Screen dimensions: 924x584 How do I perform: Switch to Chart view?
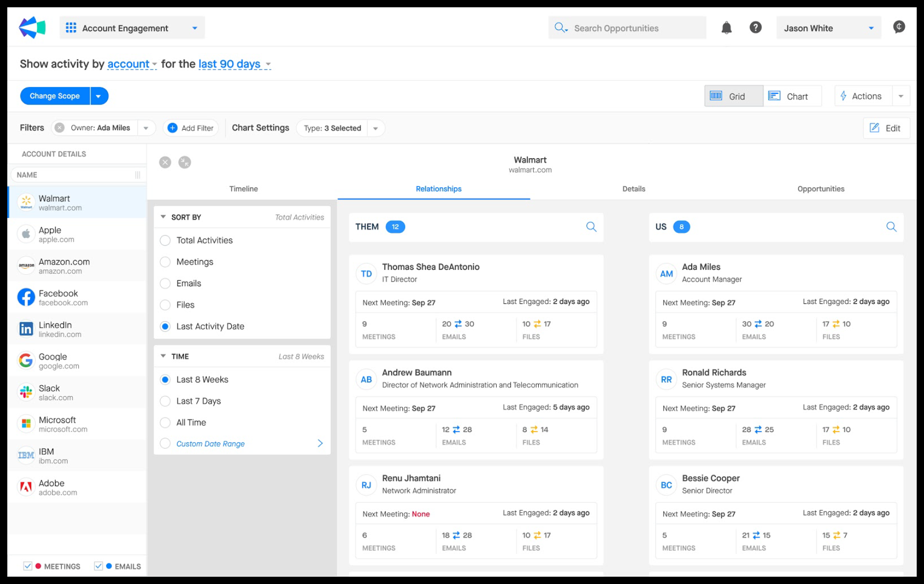tap(792, 96)
